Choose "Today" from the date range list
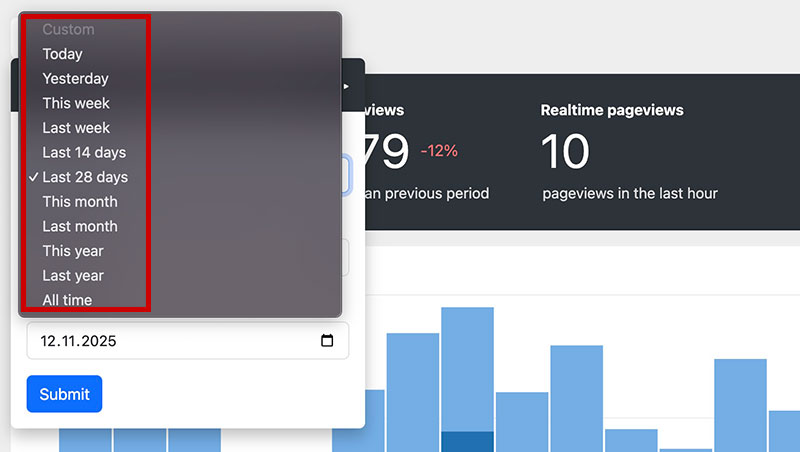The image size is (800, 452). coord(62,54)
